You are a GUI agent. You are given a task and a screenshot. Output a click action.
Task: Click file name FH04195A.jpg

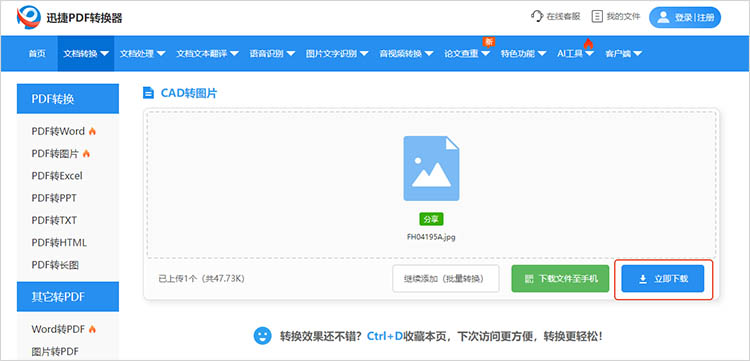pos(431,237)
